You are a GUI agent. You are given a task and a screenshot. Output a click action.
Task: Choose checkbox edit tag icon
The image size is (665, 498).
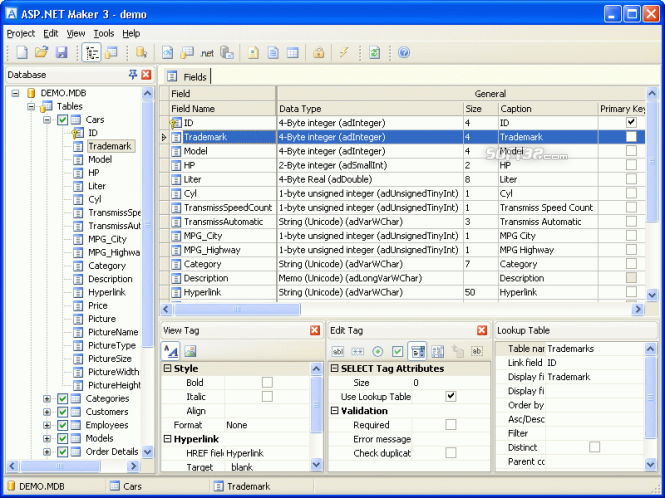(397, 351)
